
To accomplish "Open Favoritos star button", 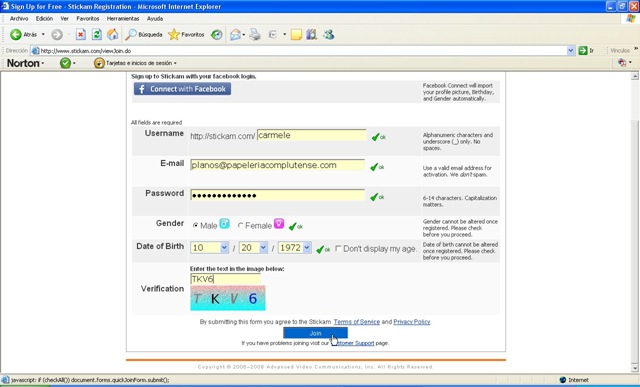I will pos(186,35).
